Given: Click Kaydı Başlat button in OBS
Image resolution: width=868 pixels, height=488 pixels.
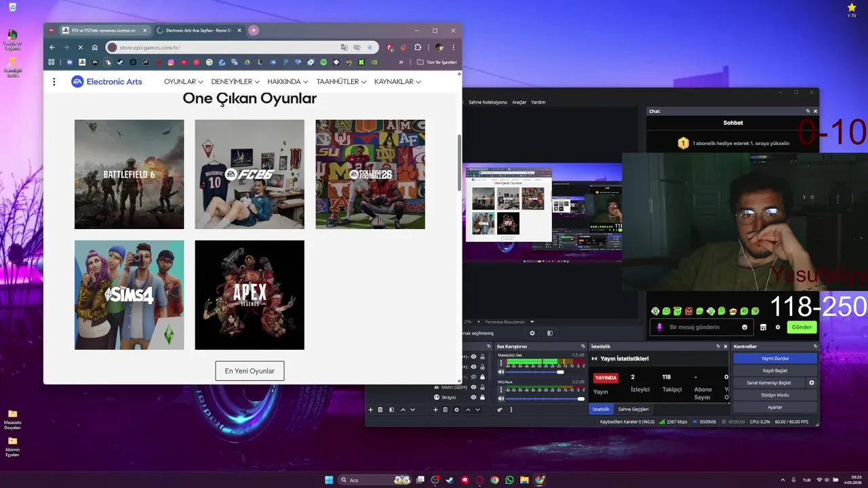Looking at the screenshot, I should 775,371.
